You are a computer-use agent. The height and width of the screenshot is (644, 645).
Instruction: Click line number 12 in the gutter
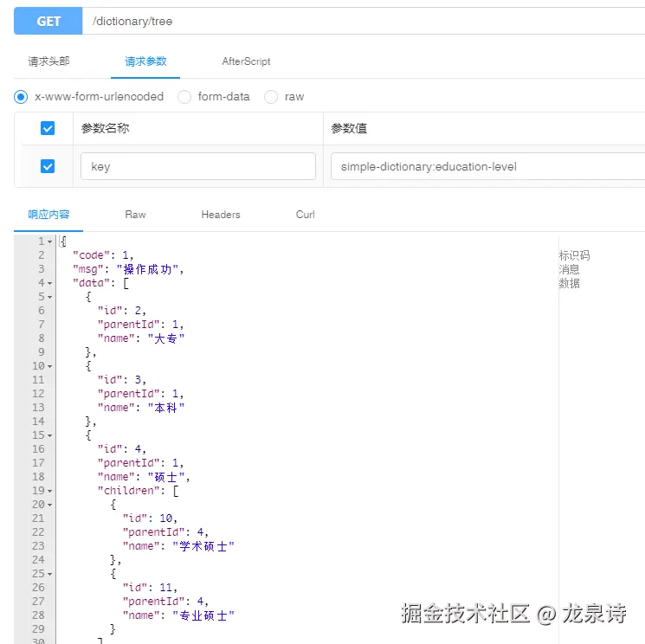tap(38, 394)
